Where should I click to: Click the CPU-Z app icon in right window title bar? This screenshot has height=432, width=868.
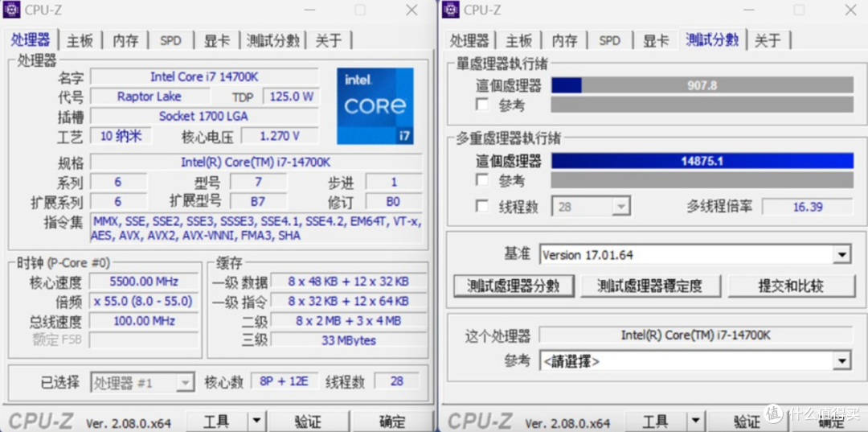(451, 10)
